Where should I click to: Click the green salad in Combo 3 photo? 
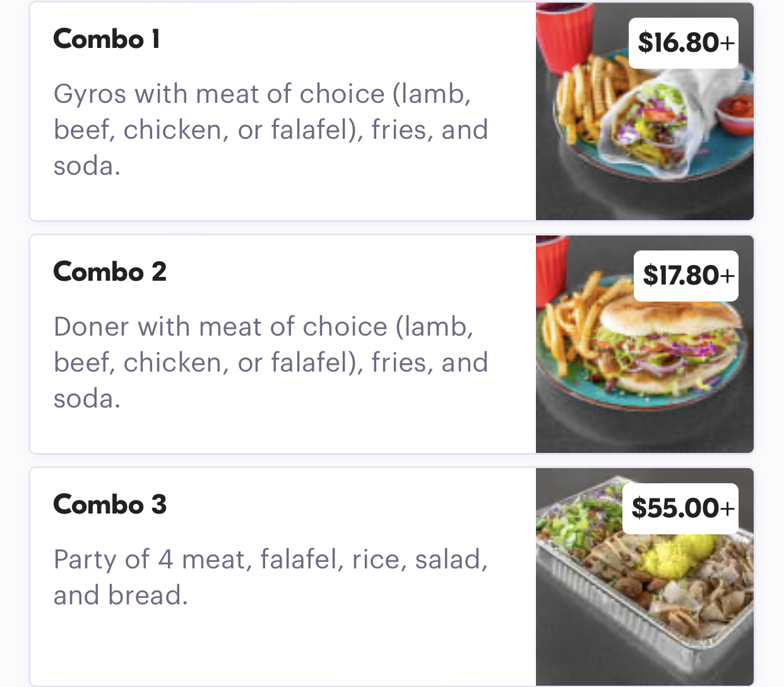tap(568, 524)
